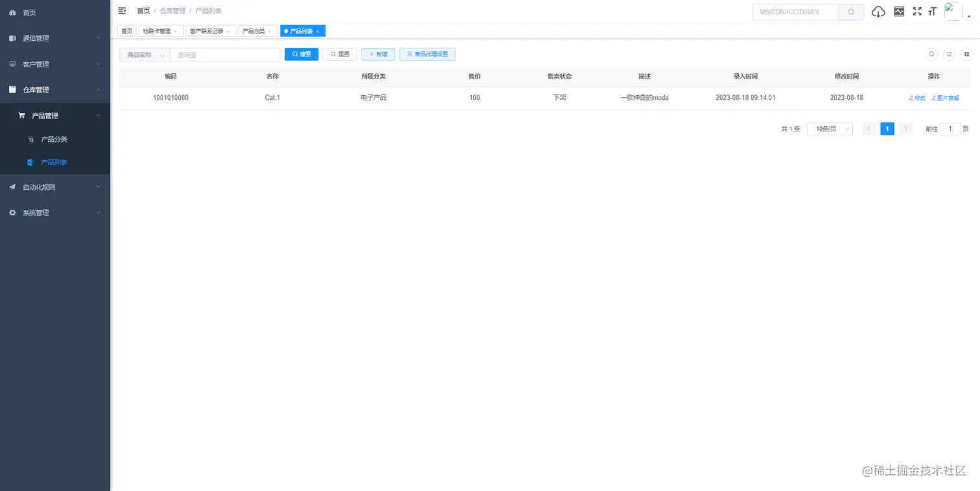Click the font size icon

tap(932, 11)
